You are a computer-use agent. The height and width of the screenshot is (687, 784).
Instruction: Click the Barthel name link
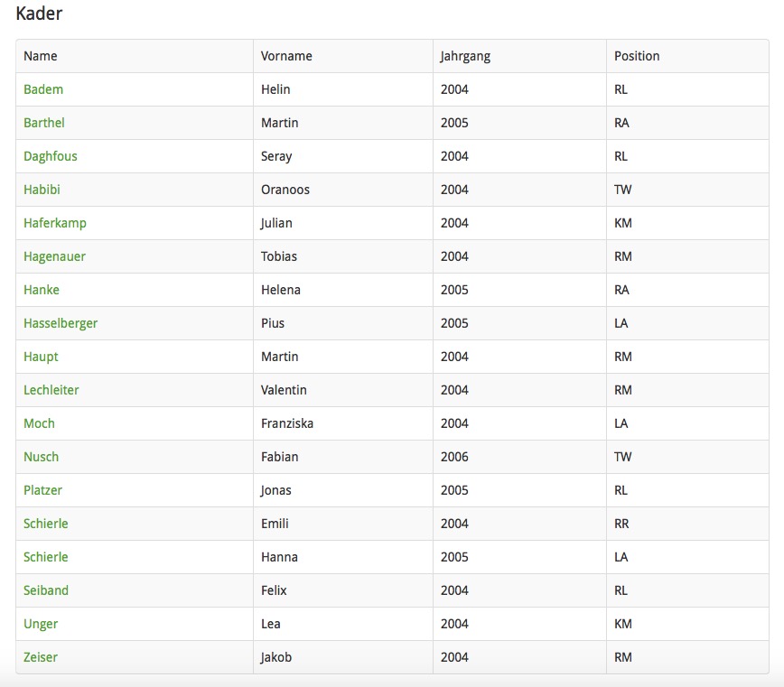44,123
